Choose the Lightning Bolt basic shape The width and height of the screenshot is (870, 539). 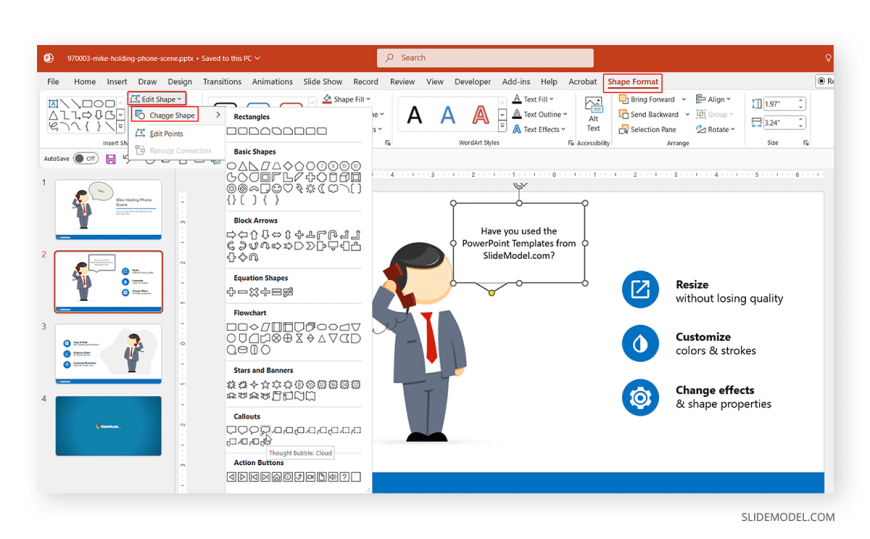pyautogui.click(x=299, y=189)
